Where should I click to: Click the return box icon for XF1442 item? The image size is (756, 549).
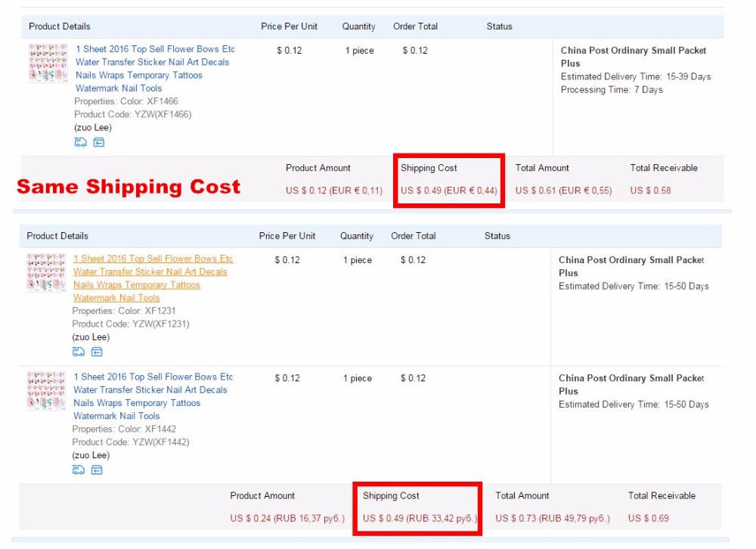(x=97, y=470)
